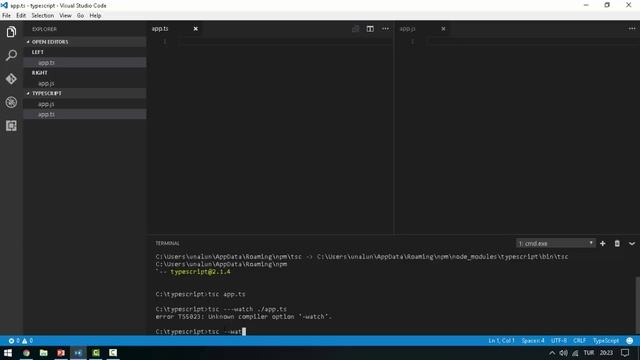
Task: Close the app.js editor tab
Action: tap(443, 29)
